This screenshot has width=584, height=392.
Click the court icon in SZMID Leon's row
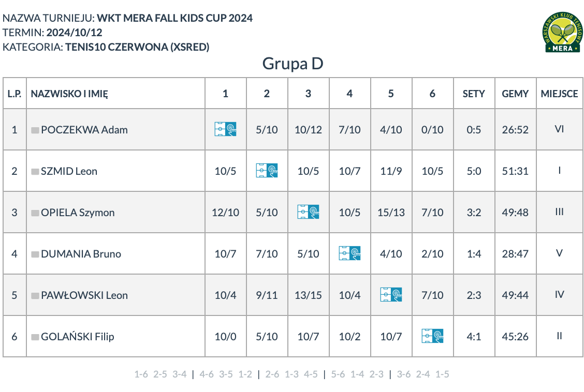tap(267, 170)
